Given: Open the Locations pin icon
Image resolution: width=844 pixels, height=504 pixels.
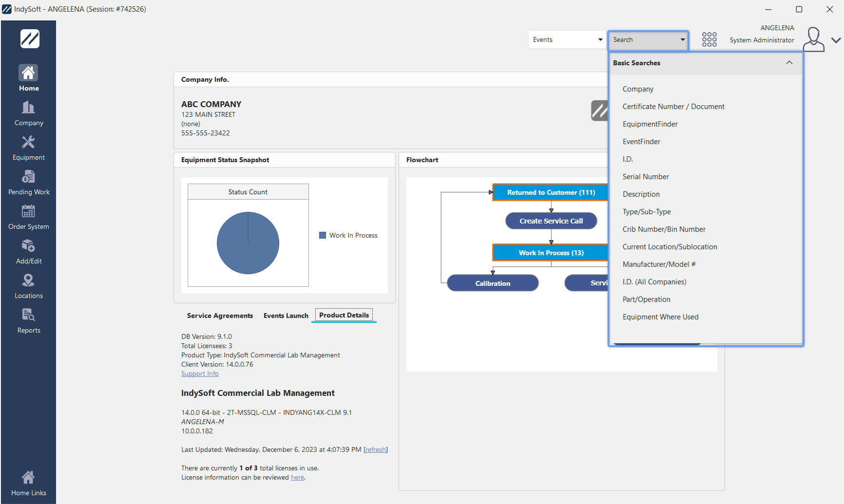Looking at the screenshot, I should [28, 280].
